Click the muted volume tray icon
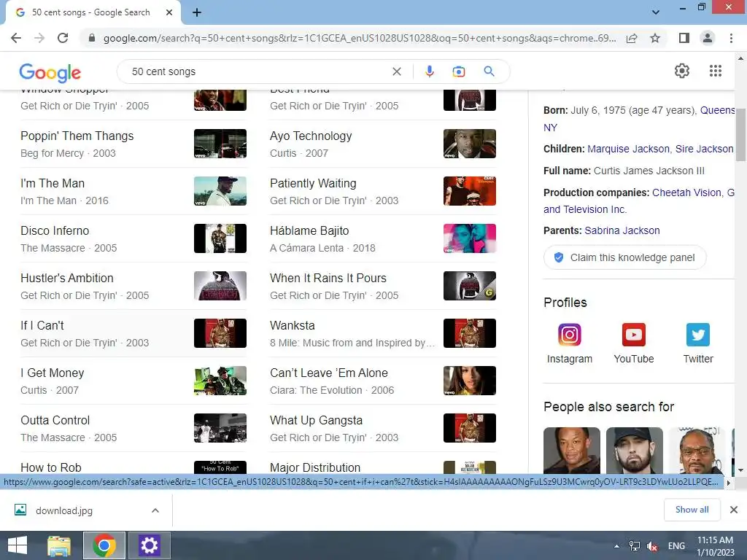 click(x=652, y=546)
